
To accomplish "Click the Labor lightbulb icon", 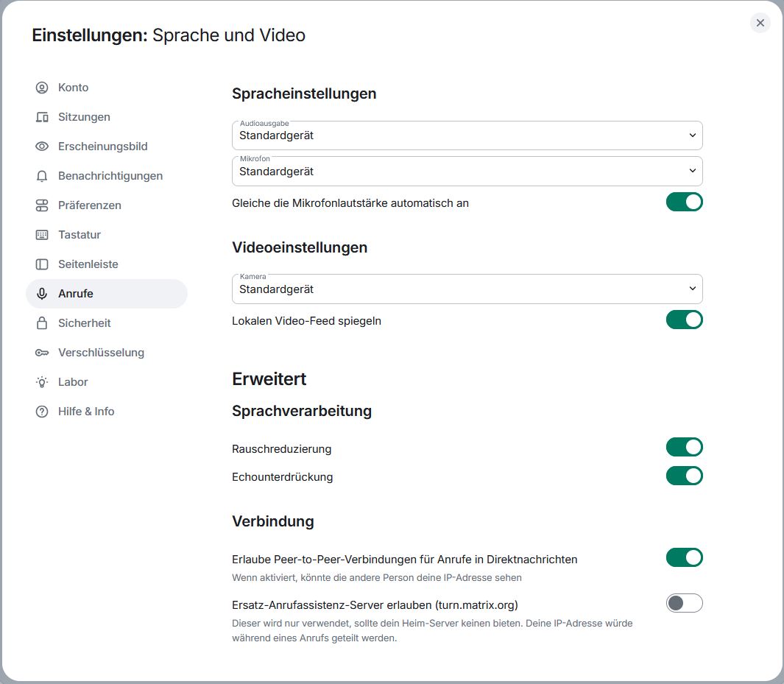I will pos(42,382).
